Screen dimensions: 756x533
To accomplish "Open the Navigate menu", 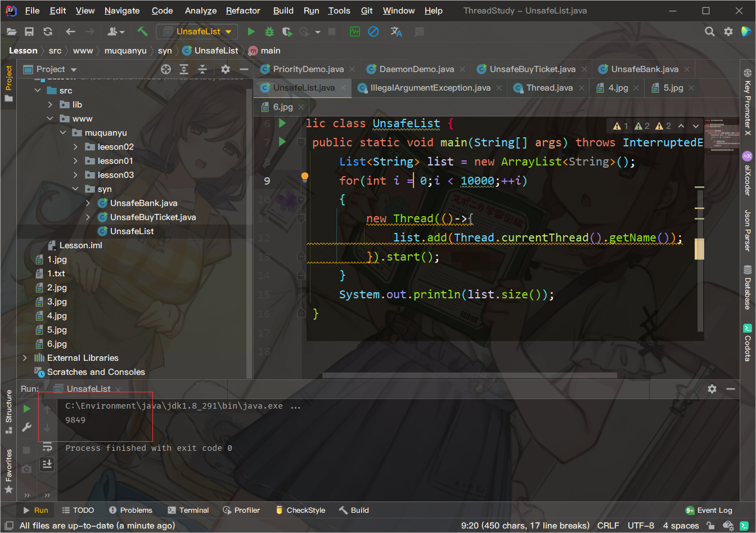I will (x=122, y=11).
